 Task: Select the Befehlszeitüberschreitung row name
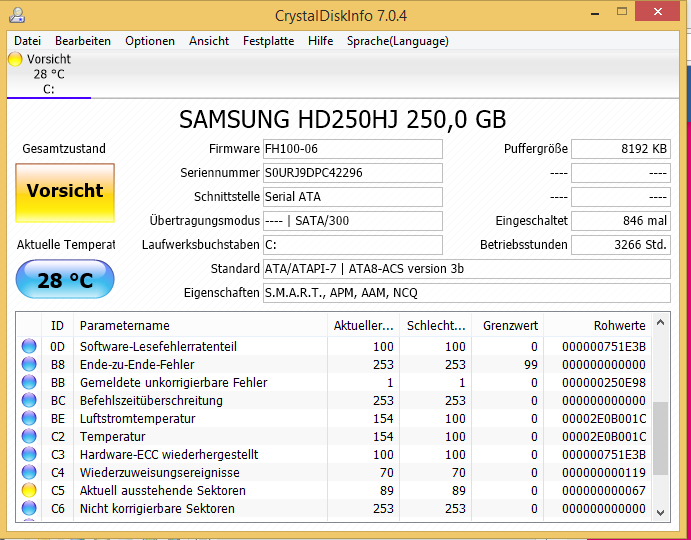pyautogui.click(x=151, y=400)
